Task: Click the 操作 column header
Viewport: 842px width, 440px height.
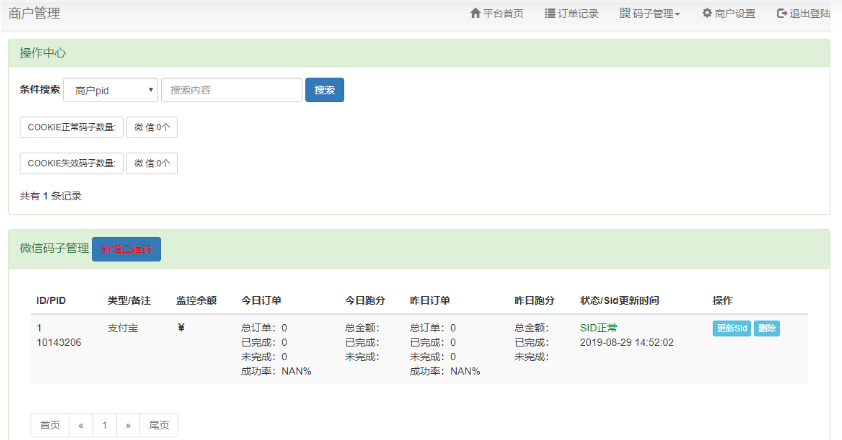Action: [723, 301]
